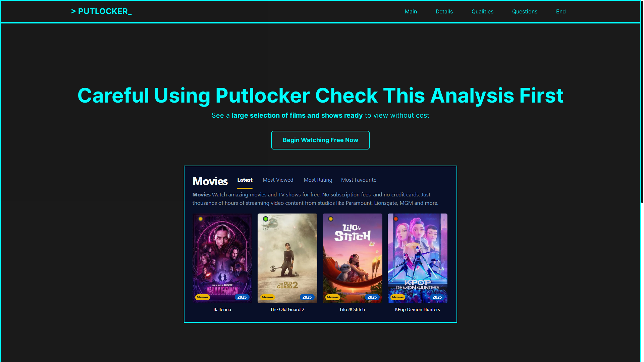Click 2025 year badge on Old Guard 2
The image size is (644, 362).
click(x=307, y=297)
